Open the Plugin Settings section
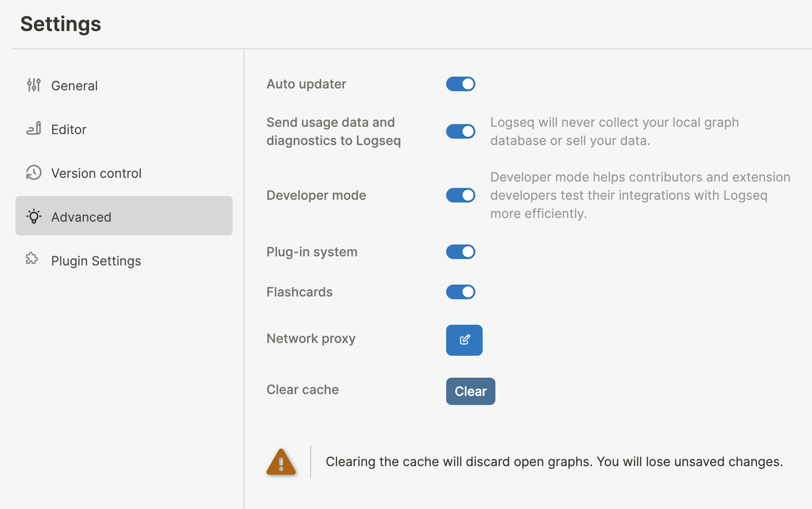Image resolution: width=812 pixels, height=509 pixels. coord(96,260)
